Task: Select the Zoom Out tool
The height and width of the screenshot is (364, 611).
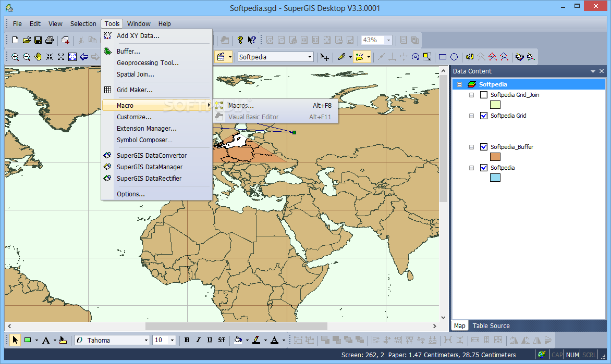Action: [27, 57]
